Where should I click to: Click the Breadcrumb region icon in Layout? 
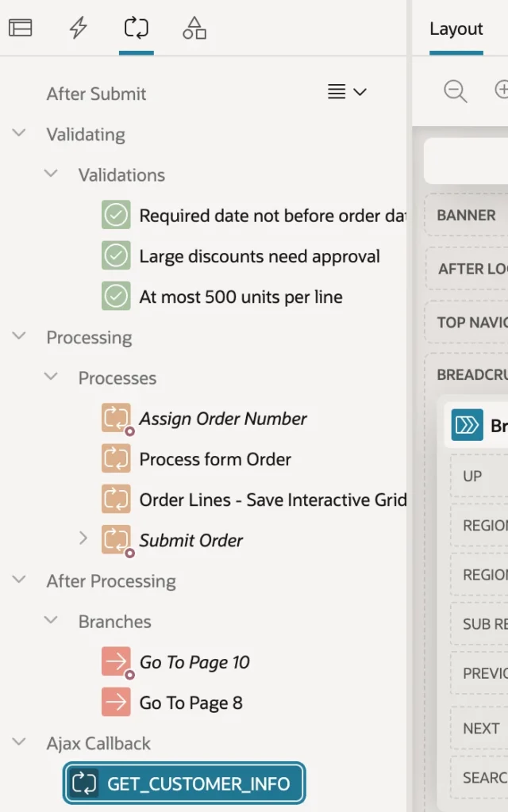[467, 425]
